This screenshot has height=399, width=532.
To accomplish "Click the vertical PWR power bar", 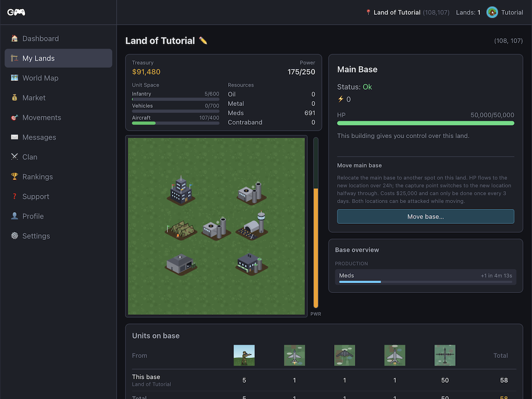I will (315, 222).
